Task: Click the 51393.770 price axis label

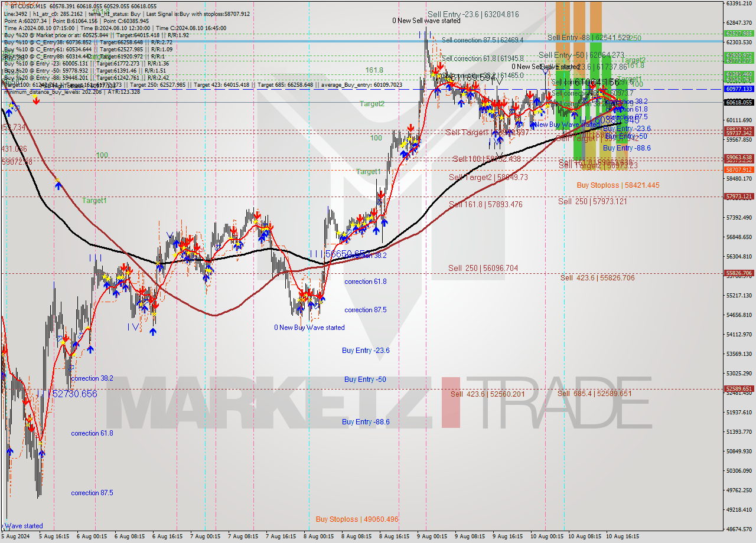Action: (x=739, y=431)
